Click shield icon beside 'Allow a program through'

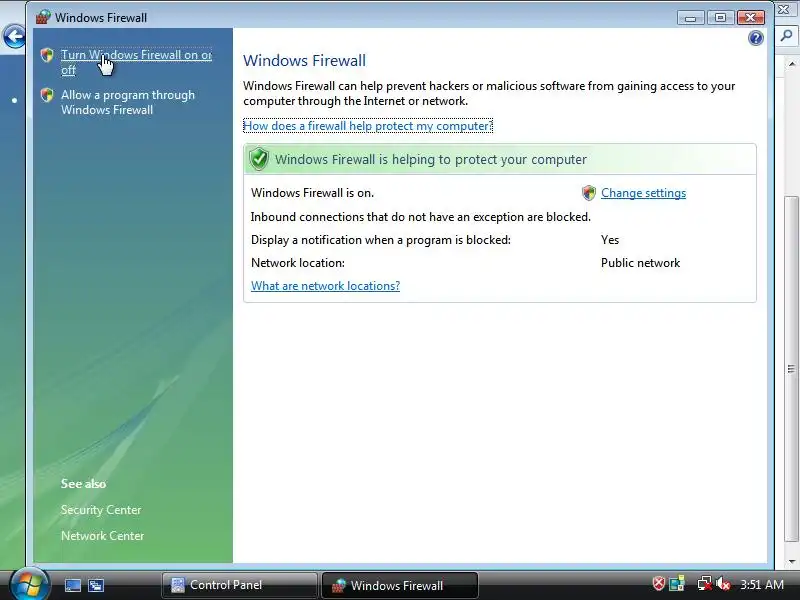click(x=47, y=95)
